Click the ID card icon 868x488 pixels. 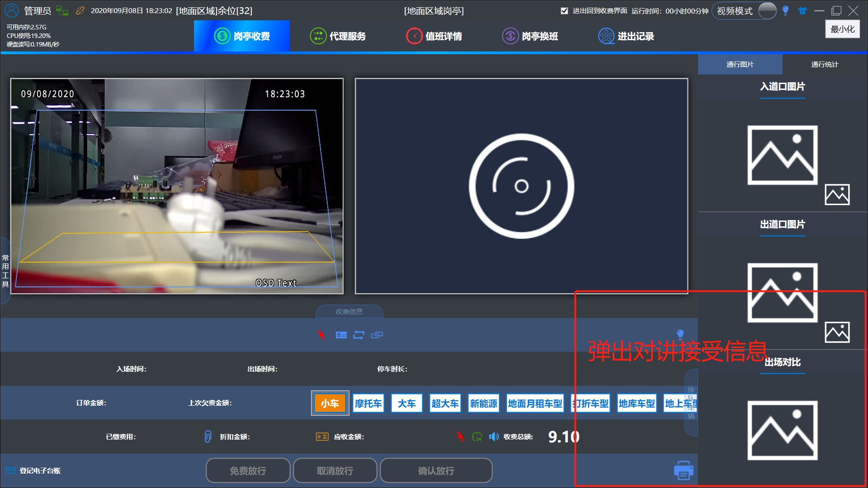pyautogui.click(x=341, y=335)
